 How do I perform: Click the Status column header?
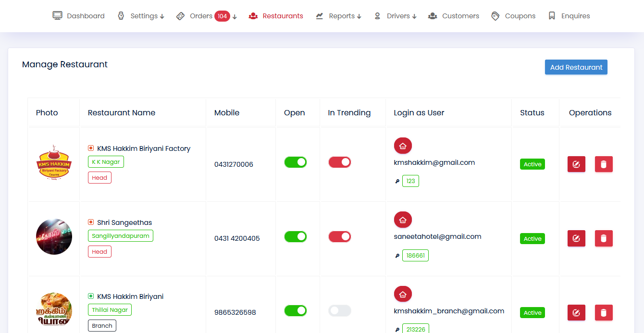pos(532,113)
